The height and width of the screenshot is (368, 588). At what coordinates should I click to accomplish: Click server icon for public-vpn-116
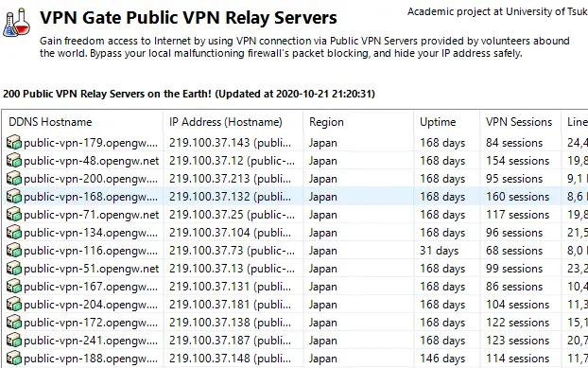14,251
